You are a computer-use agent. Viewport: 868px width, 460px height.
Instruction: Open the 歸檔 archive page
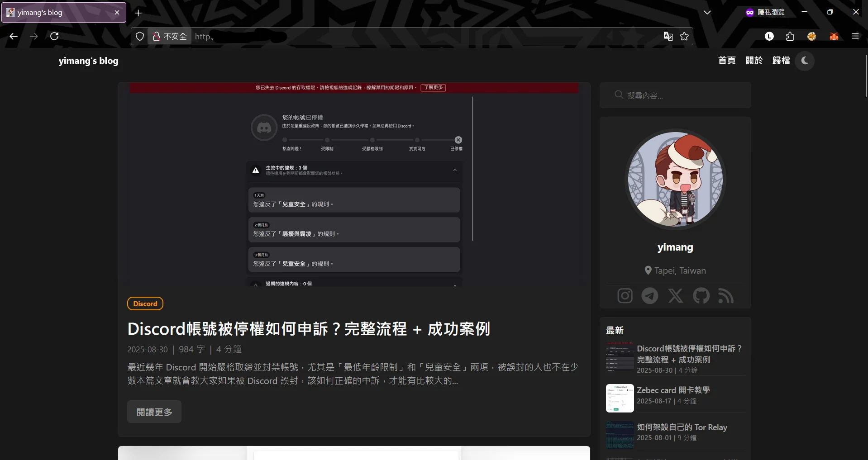tap(781, 61)
